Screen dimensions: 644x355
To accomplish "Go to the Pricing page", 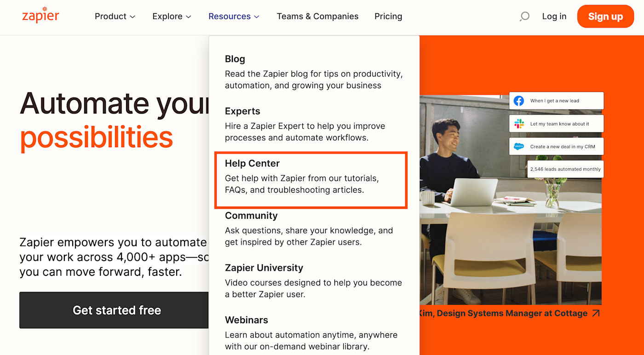I will (388, 17).
